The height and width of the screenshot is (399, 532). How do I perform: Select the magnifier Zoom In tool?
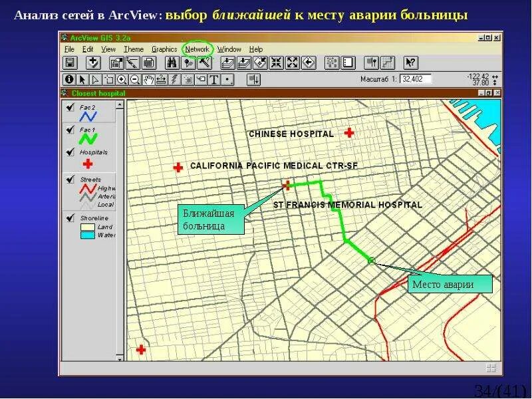[x=122, y=80]
